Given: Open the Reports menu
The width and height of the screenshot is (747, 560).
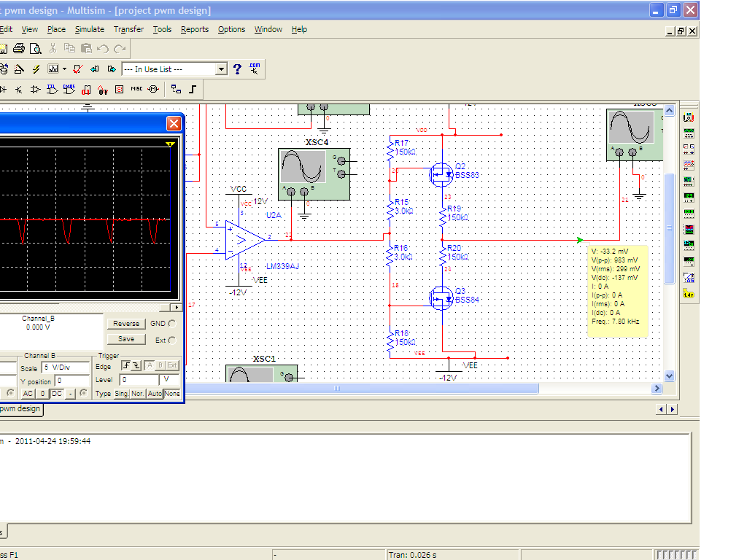Looking at the screenshot, I should click(x=194, y=29).
